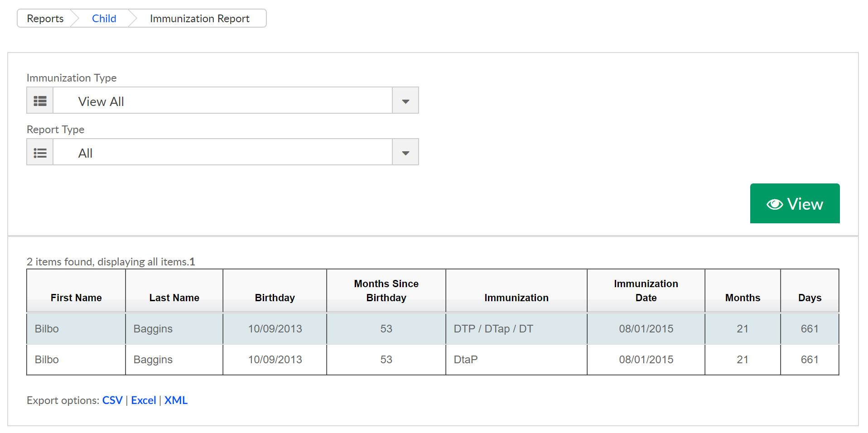Export results as CSV
Screen dimensions: 868x433
click(x=112, y=400)
